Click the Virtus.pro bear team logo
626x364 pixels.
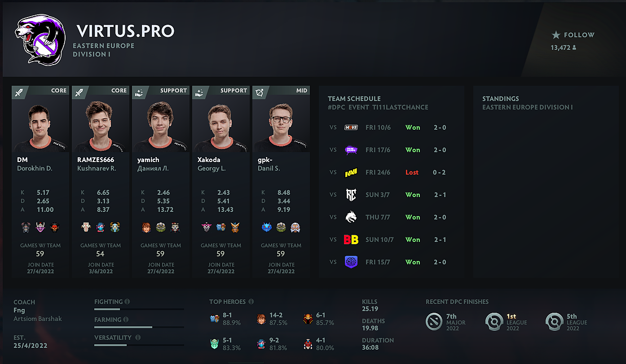click(x=40, y=41)
